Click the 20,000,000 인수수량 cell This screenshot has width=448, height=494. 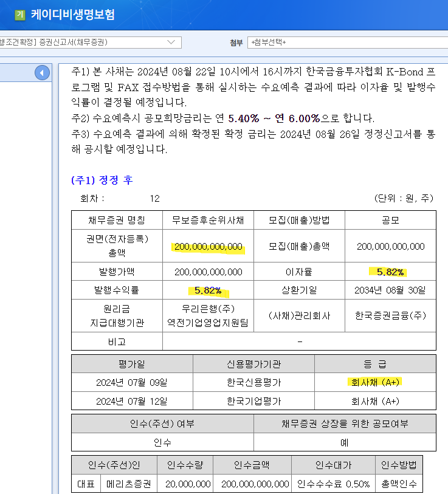coord(185,484)
